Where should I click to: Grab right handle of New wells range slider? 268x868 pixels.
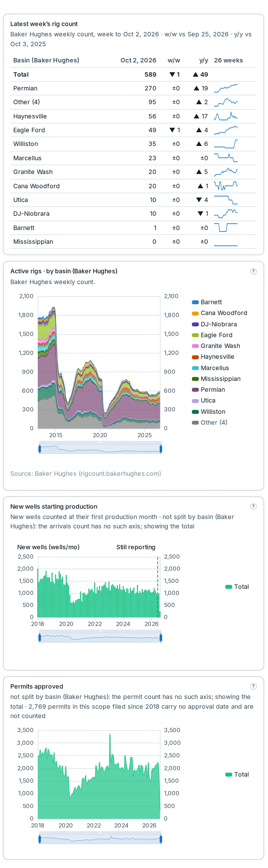click(161, 638)
